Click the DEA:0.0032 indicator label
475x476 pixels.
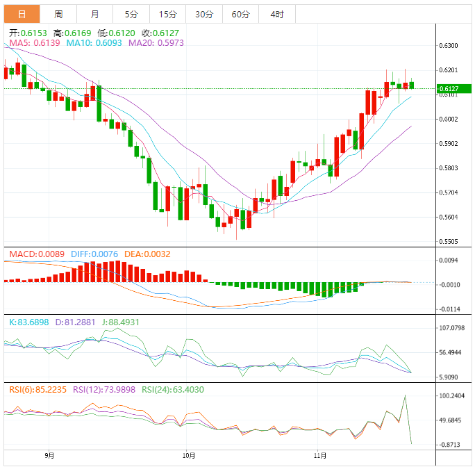147,254
